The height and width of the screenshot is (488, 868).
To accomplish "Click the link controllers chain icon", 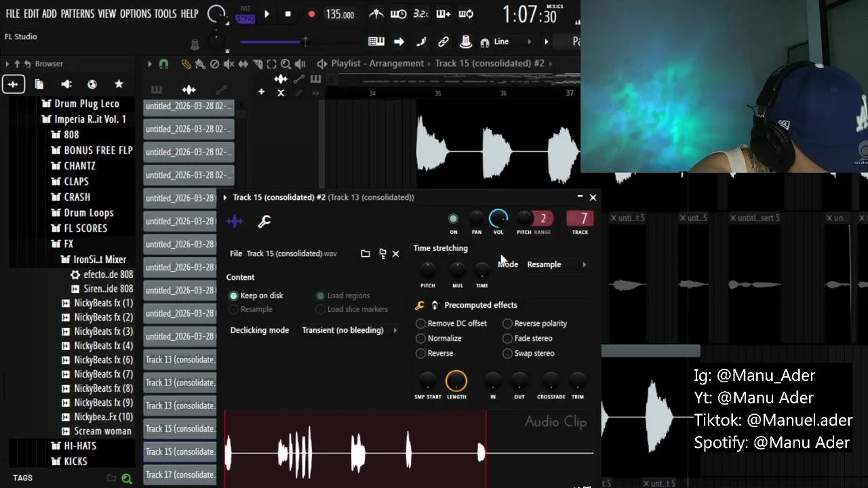I will coord(443,41).
